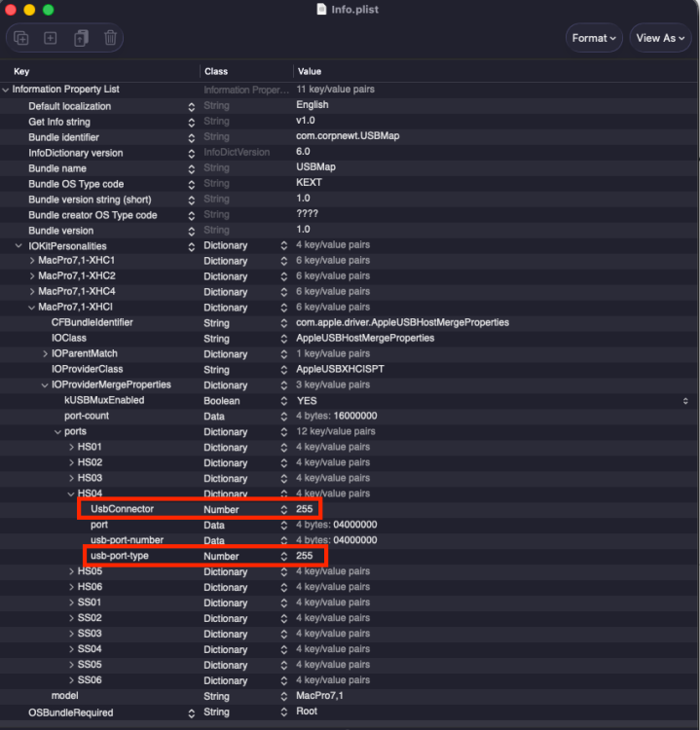Expand the IOParentMatch dictionary
Image resolution: width=700 pixels, height=730 pixels.
point(45,354)
